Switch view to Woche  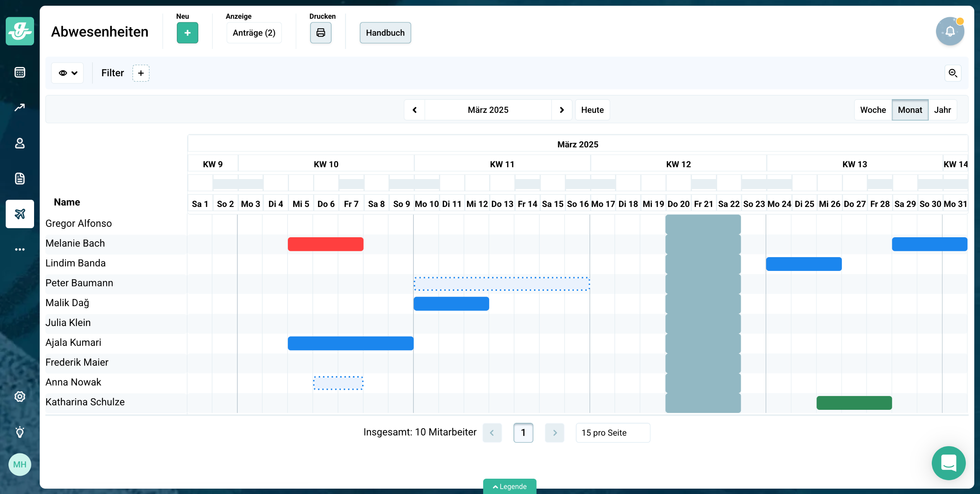point(873,110)
